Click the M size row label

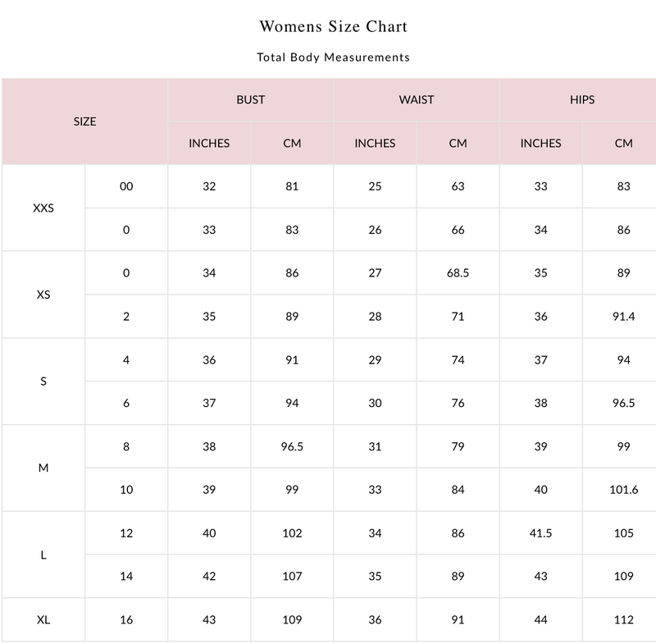click(43, 468)
